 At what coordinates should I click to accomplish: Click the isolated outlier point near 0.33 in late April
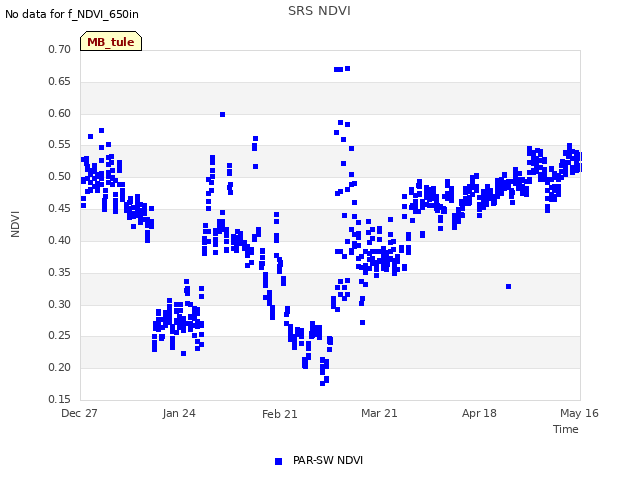[x=508, y=287]
